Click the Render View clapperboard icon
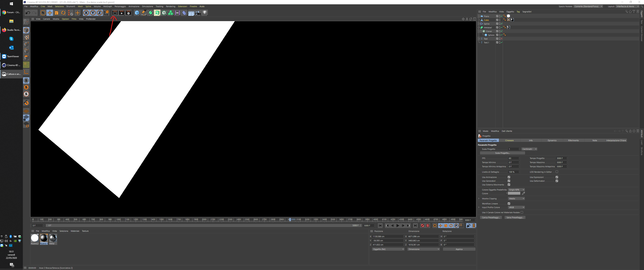 click(115, 13)
